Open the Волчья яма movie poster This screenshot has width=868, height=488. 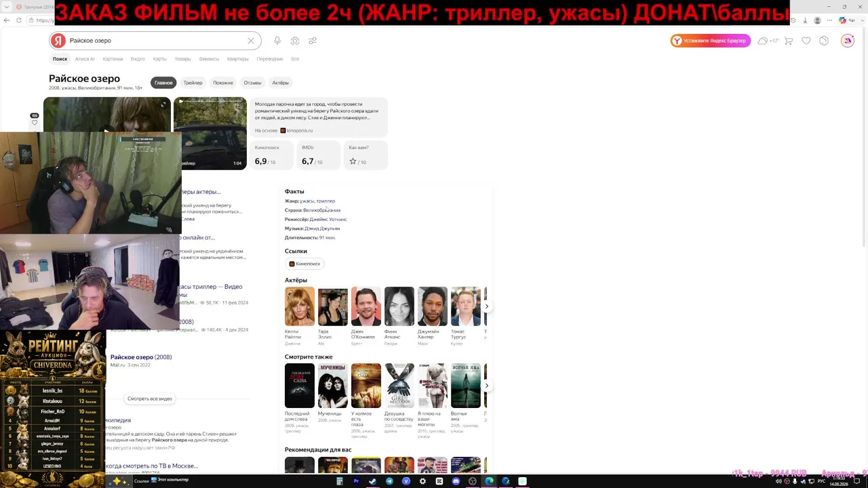[x=466, y=386]
